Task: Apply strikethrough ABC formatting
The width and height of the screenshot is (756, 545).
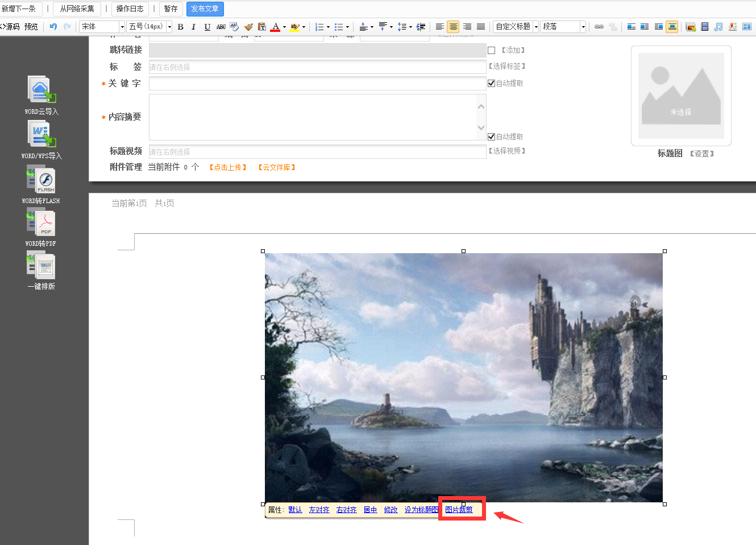Action: click(x=221, y=27)
